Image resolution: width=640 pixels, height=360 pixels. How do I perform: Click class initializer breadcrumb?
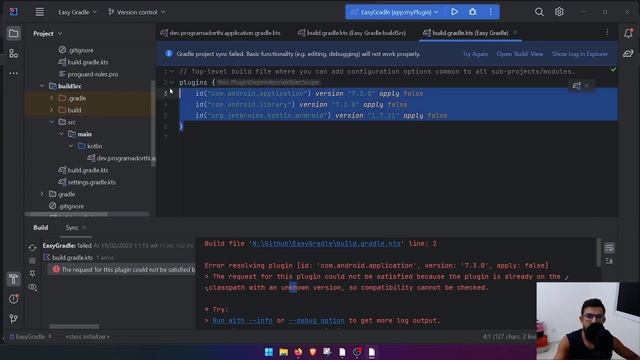tap(87, 337)
